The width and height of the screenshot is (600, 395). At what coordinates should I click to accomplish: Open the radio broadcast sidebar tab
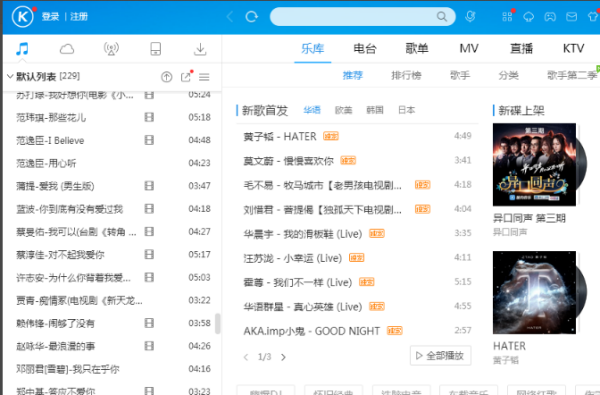(111, 49)
